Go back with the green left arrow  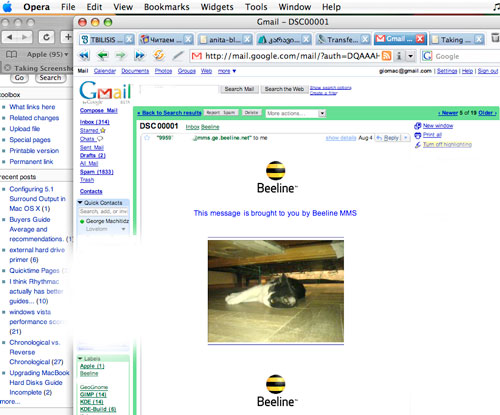pos(103,55)
